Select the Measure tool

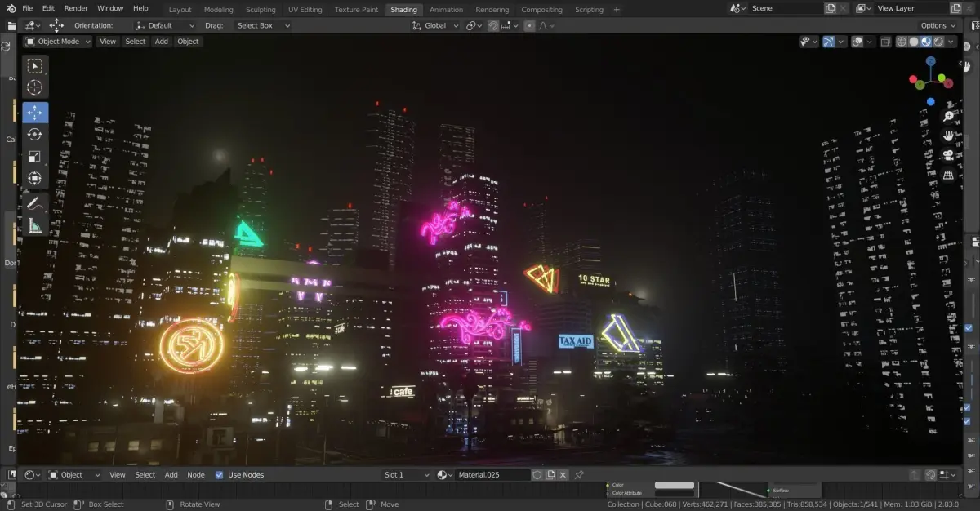click(x=34, y=225)
